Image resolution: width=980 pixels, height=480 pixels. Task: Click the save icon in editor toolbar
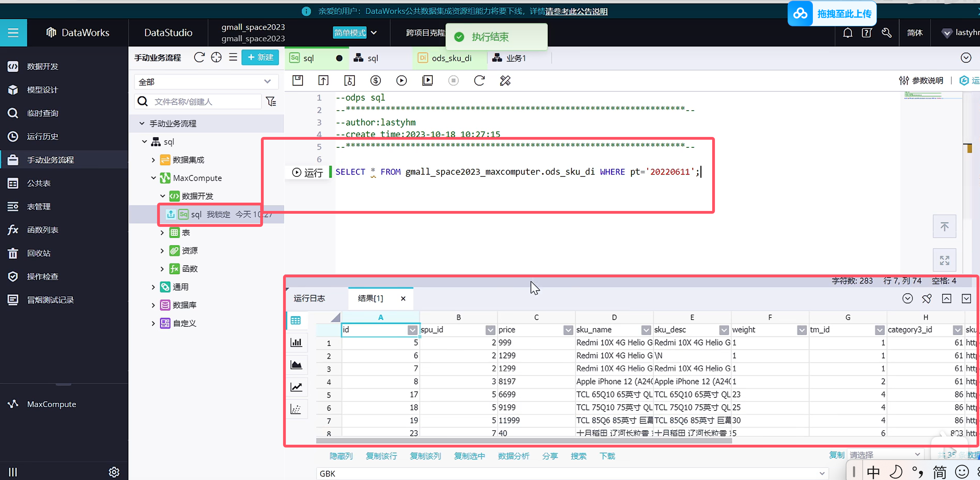pyautogui.click(x=298, y=81)
